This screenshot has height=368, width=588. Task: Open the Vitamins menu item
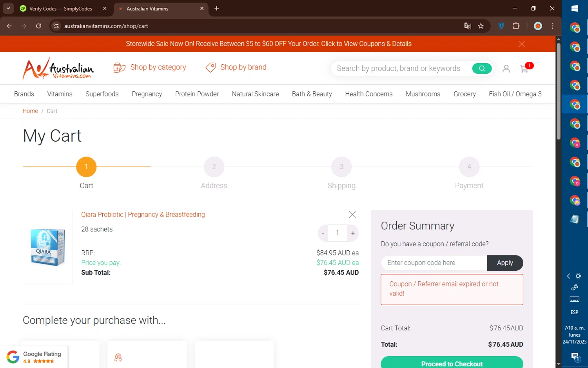coord(60,94)
